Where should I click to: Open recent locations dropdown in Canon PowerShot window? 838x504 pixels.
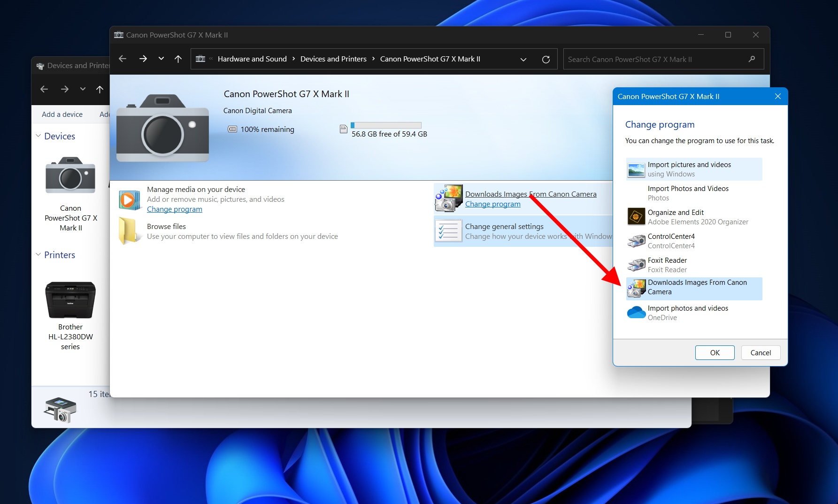(x=161, y=59)
